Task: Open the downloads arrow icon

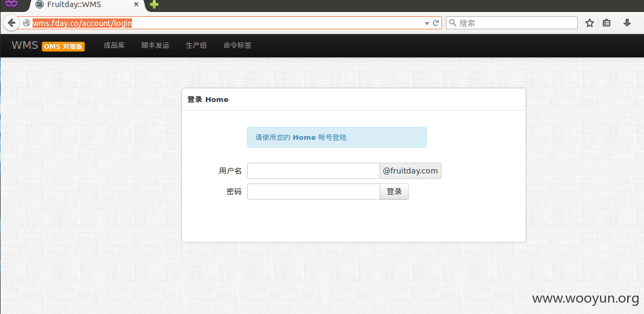Action: coord(627,23)
